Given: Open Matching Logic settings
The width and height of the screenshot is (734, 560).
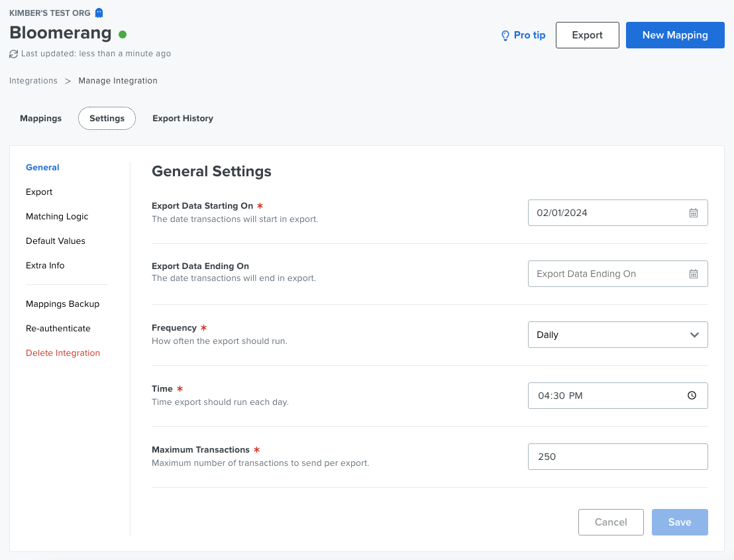Looking at the screenshot, I should coord(57,216).
